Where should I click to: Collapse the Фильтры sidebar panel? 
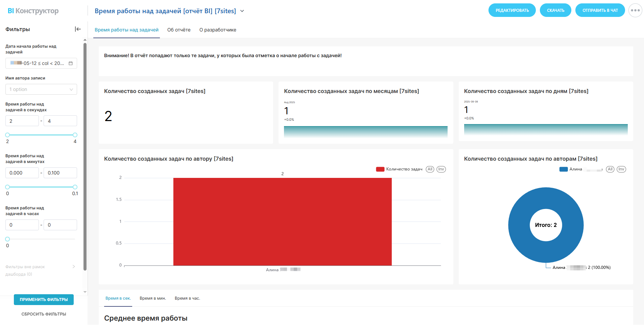(78, 29)
